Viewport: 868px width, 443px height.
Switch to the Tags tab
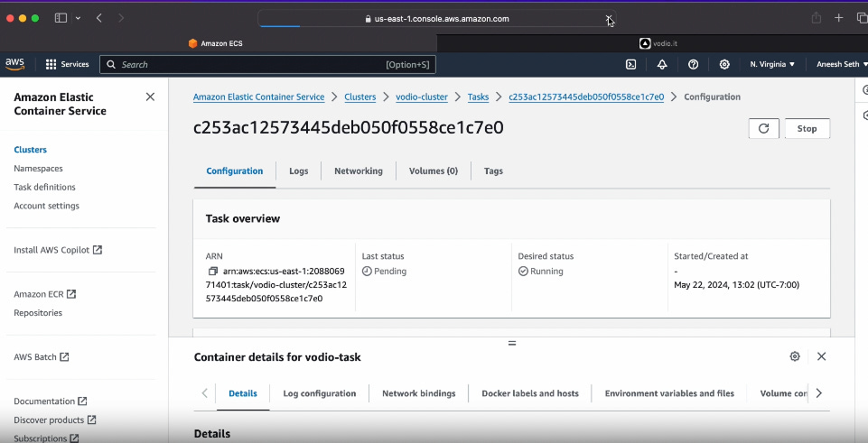coord(493,171)
